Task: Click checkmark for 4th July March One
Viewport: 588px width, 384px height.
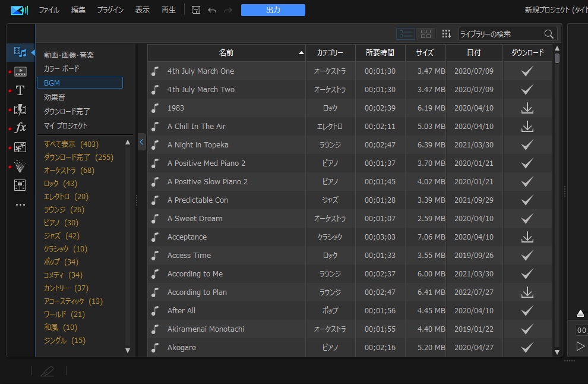Action: click(527, 71)
